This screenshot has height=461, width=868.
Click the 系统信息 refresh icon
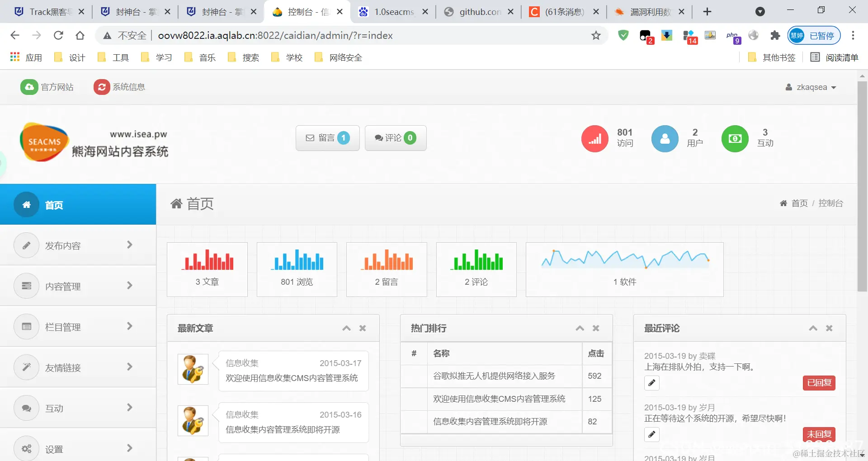[x=101, y=87]
